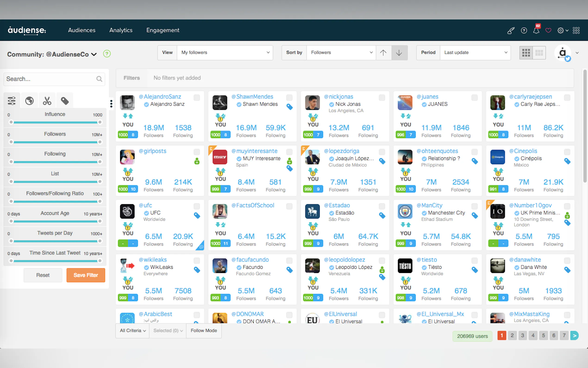Select the tag filter tab icon
The height and width of the screenshot is (368, 588).
65,101
